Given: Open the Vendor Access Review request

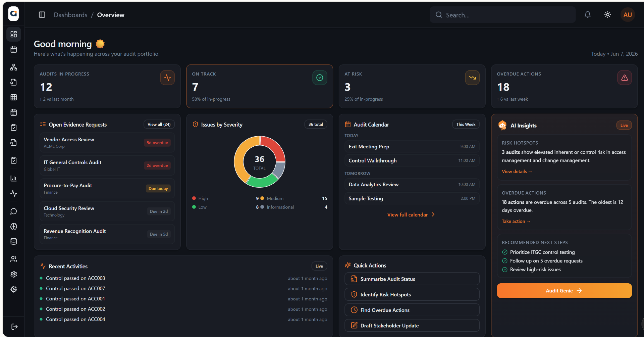Looking at the screenshot, I should click(x=107, y=143).
